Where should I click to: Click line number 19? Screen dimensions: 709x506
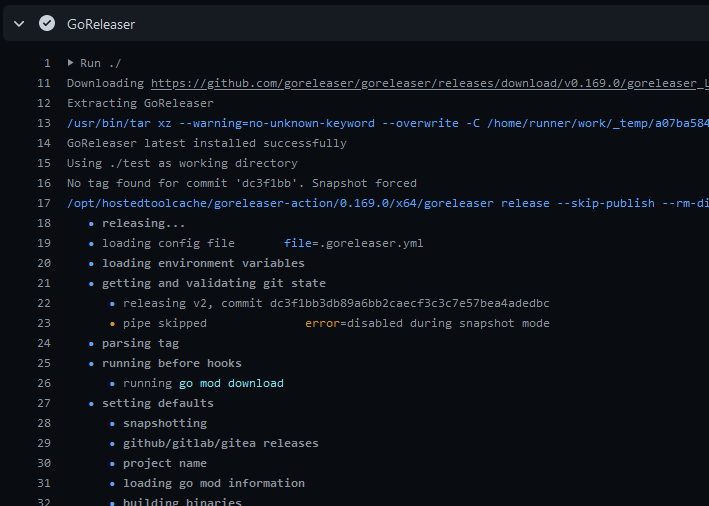click(44, 243)
